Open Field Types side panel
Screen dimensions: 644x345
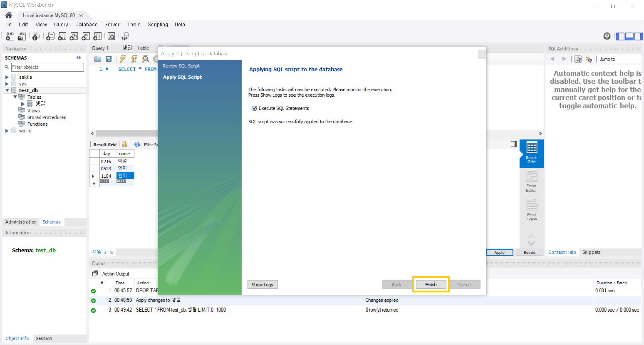531,210
